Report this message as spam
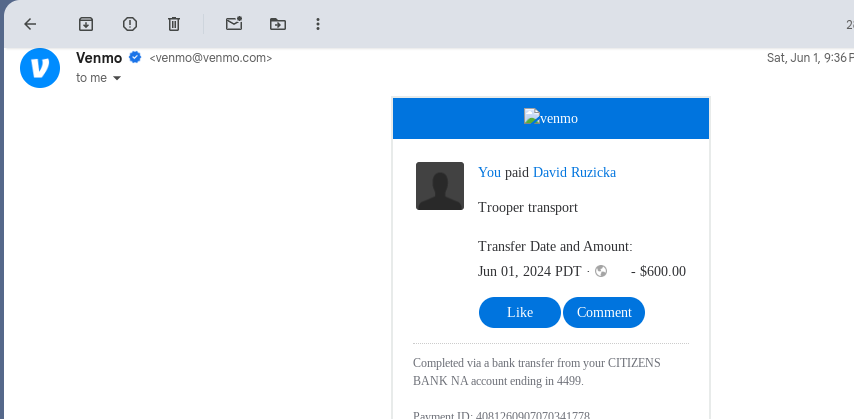This screenshot has width=854, height=419. (x=130, y=24)
